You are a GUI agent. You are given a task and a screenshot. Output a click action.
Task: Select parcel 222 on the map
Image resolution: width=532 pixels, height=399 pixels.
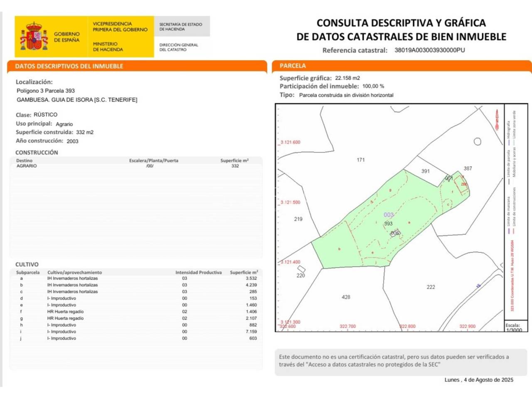pyautogui.click(x=431, y=287)
